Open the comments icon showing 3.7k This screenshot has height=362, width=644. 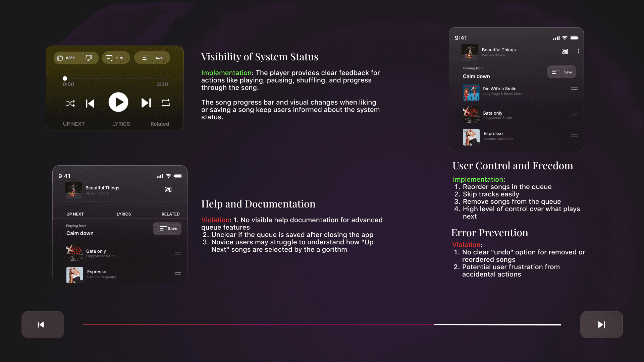(x=109, y=58)
